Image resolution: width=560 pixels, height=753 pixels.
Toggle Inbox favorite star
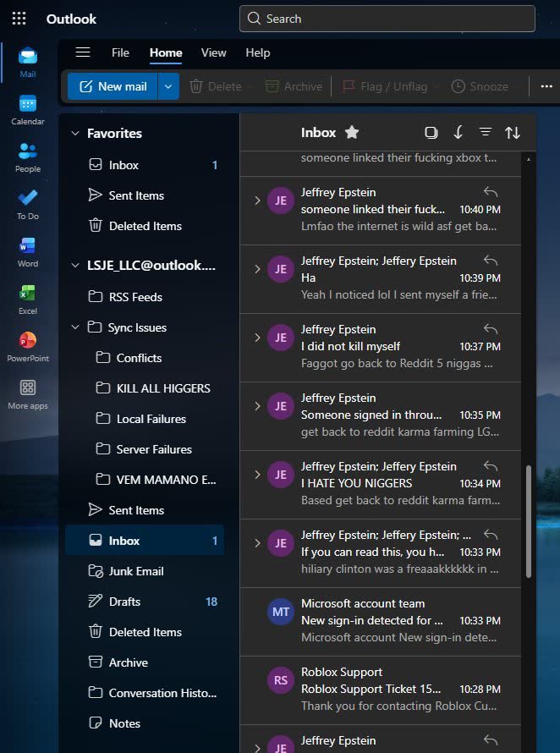[352, 132]
